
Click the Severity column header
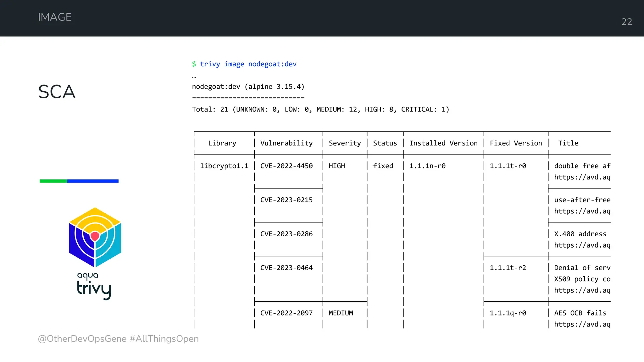pyautogui.click(x=345, y=143)
